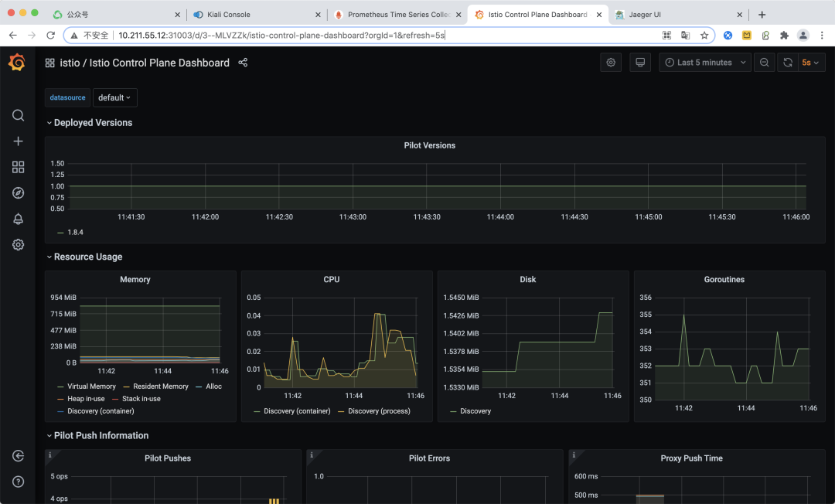Open the Dashboards grid icon in sidebar
835x504 pixels.
pyautogui.click(x=18, y=167)
